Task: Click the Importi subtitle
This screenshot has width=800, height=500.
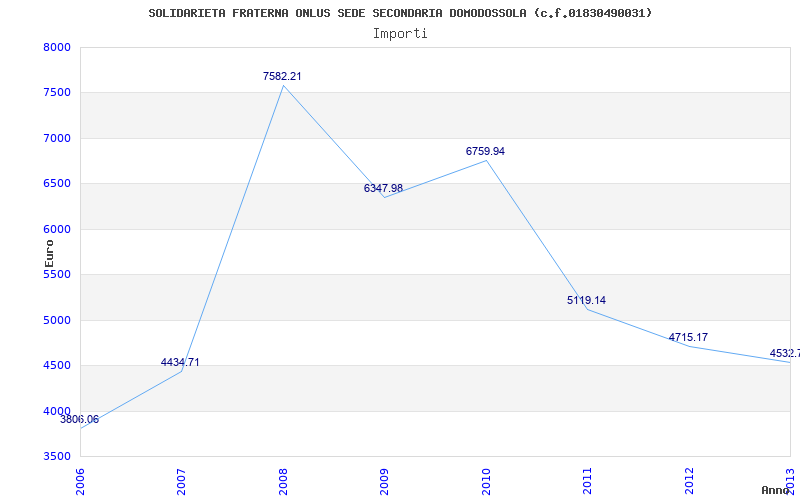Action: [x=400, y=34]
